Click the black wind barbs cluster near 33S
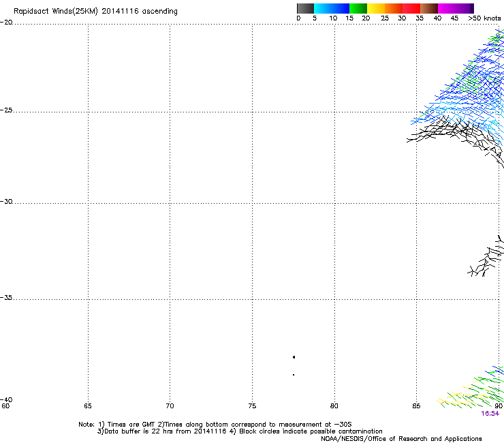Viewport: 504px width, 443px height. click(x=486, y=256)
